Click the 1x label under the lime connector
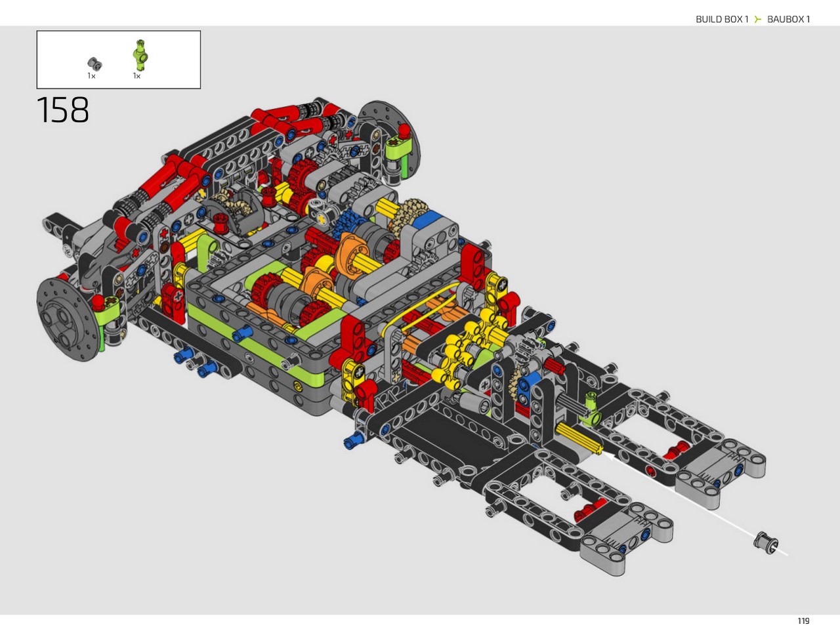 coord(136,76)
